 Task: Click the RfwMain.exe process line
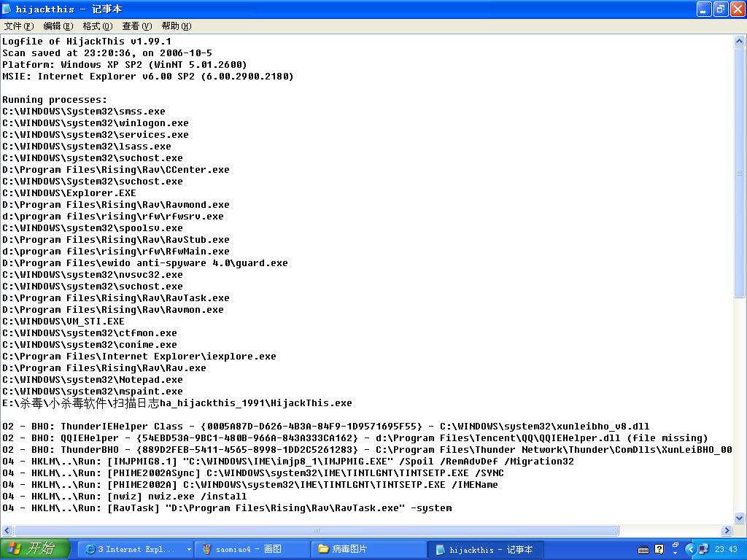pos(116,252)
